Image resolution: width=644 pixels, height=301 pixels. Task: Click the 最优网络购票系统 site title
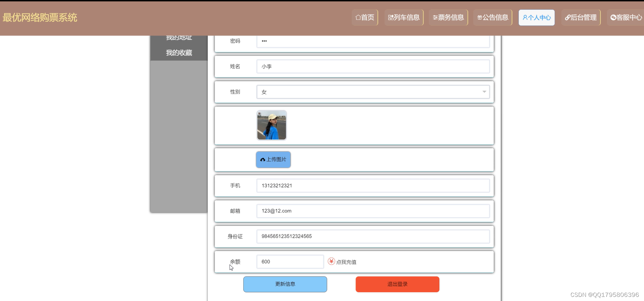pyautogui.click(x=40, y=18)
